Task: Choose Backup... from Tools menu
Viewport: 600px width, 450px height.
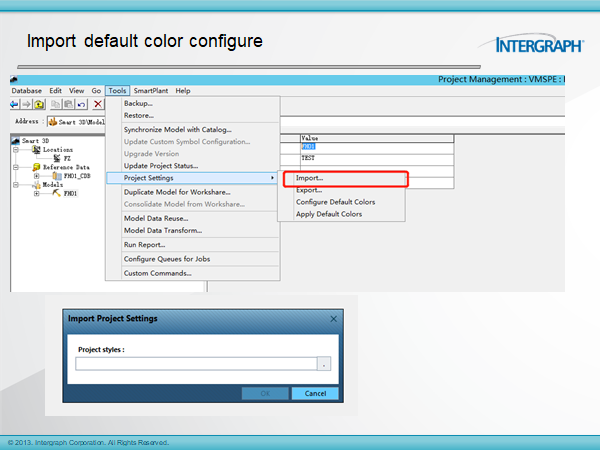Action: [x=192, y=103]
